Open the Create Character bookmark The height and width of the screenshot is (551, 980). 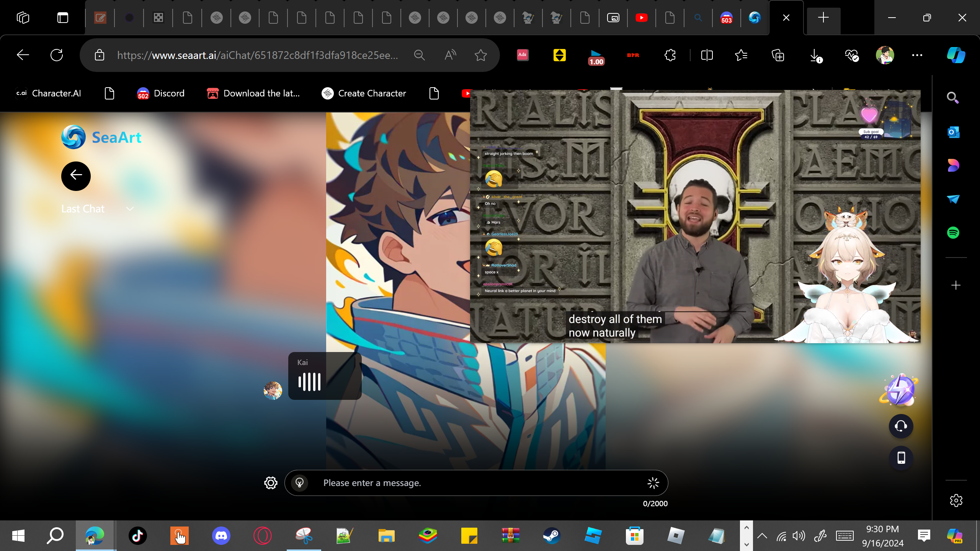pos(364,93)
